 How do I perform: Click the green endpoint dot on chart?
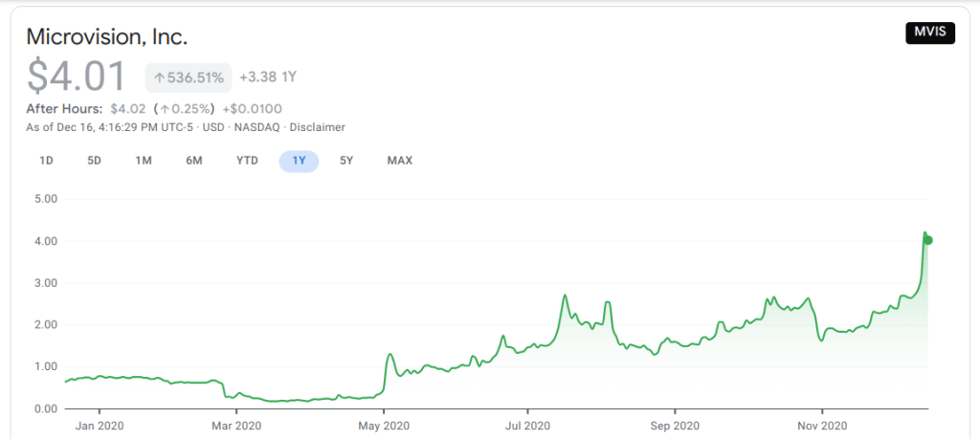coord(928,240)
